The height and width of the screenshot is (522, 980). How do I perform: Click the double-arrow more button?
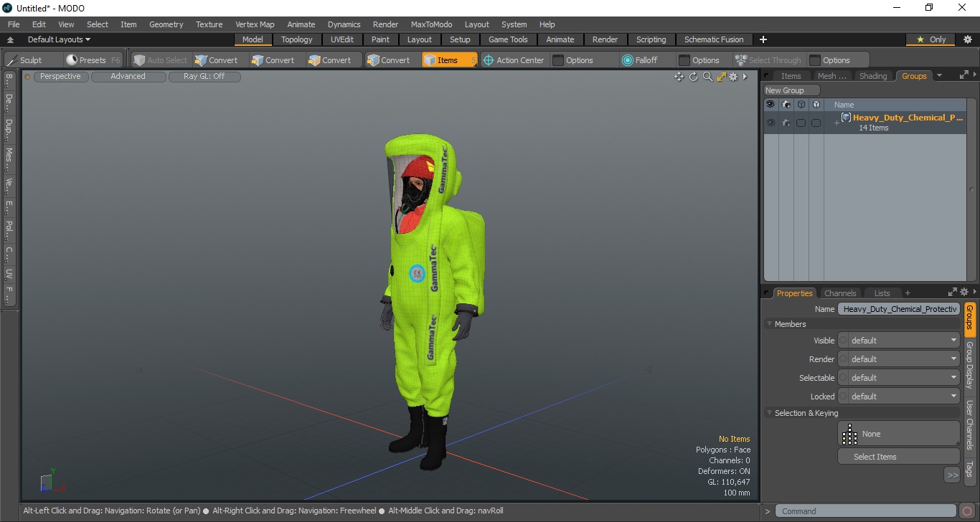tap(952, 475)
